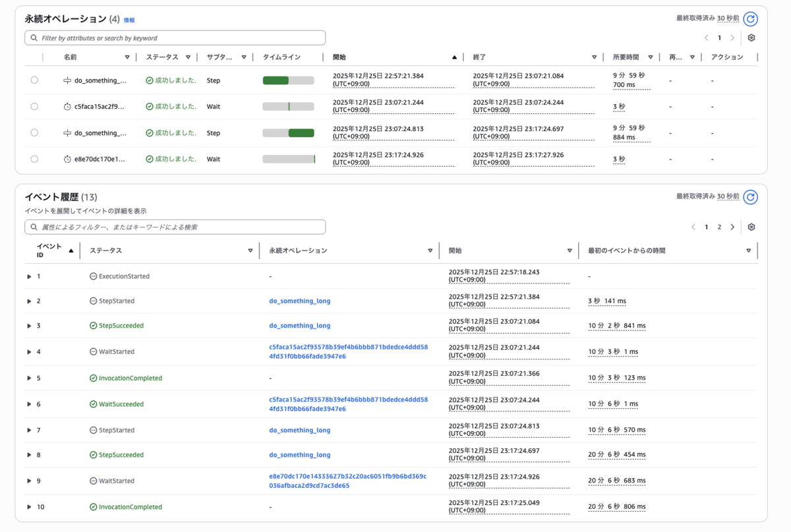
Task: Click sort icon on サブタ... column header
Action: (x=244, y=57)
